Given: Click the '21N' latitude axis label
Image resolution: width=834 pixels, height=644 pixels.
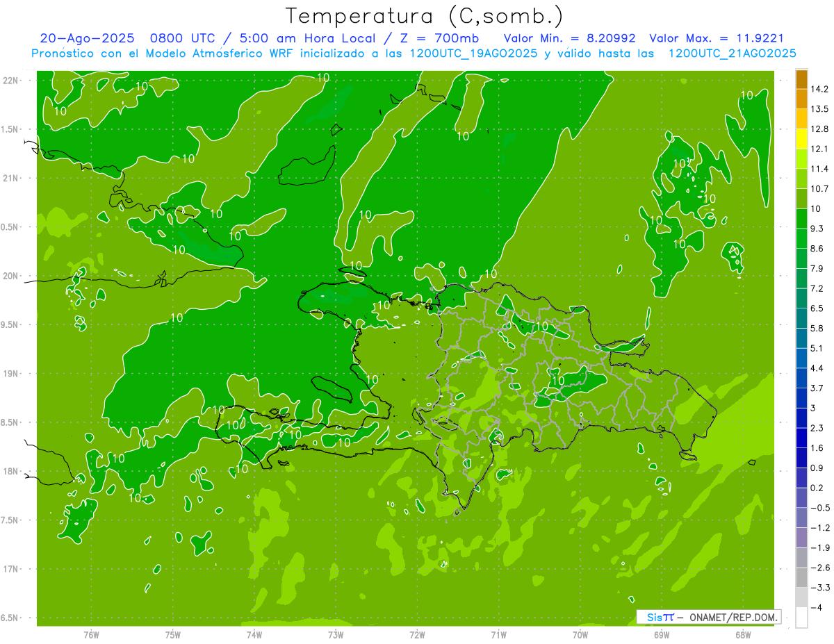Looking at the screenshot, I should click(10, 178).
